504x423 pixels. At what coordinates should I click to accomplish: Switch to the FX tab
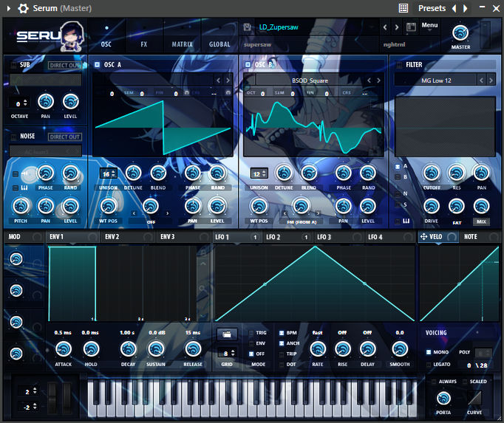pos(143,44)
